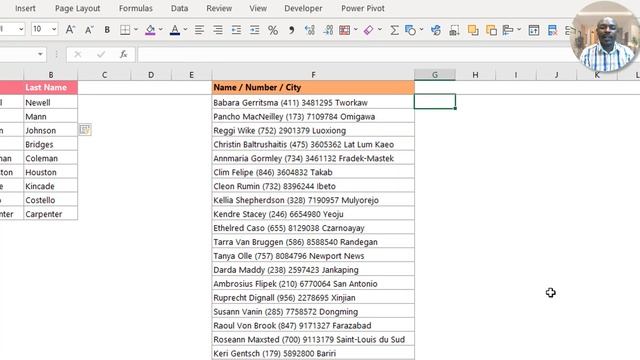
Task: Open the Review tab
Action: click(219, 8)
